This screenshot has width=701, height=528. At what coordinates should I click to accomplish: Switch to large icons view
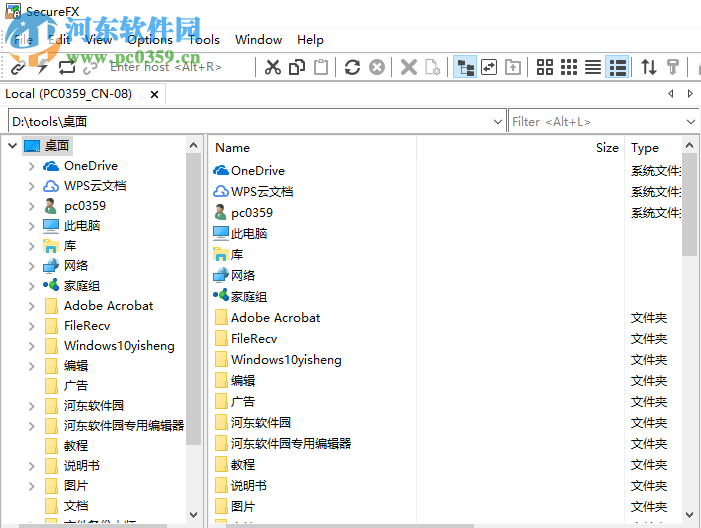[x=545, y=68]
